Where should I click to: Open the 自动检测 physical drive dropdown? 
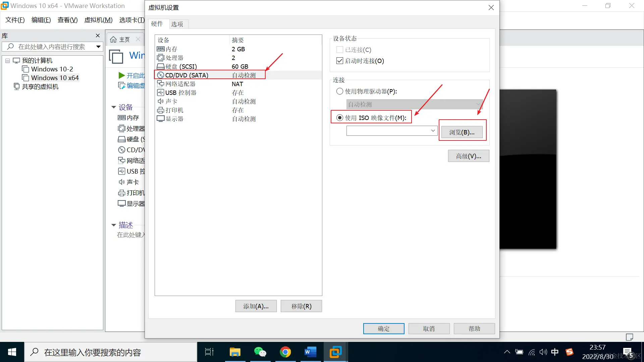(415, 104)
